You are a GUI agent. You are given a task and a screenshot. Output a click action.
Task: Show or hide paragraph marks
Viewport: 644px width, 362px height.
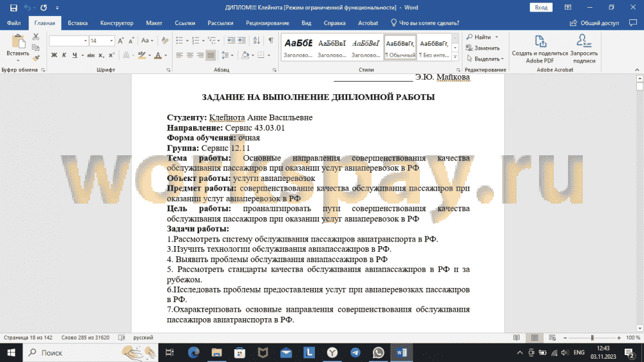(270, 41)
